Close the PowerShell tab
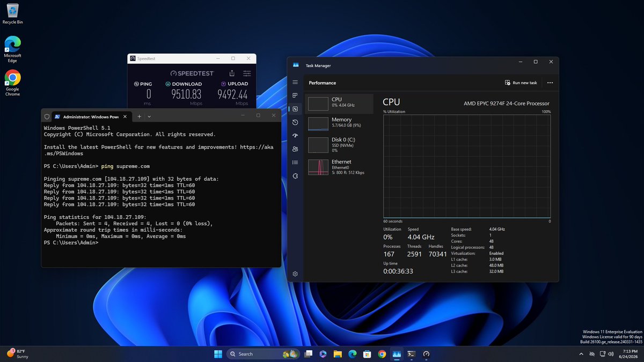 [126, 116]
